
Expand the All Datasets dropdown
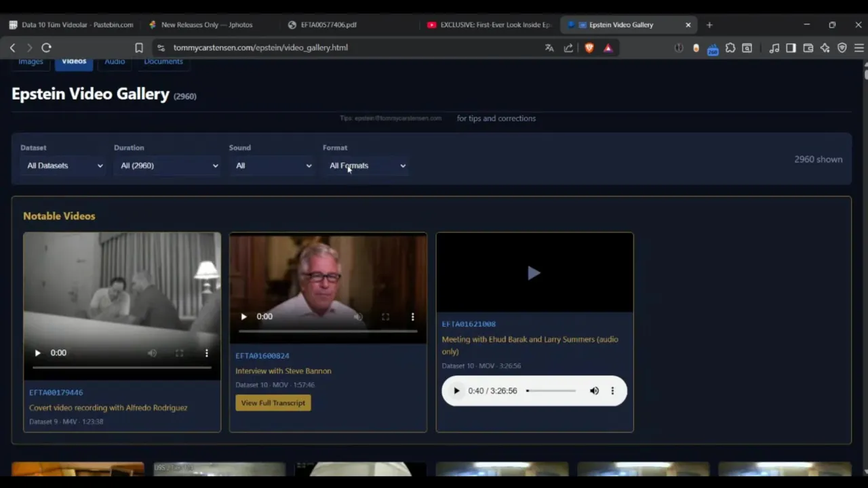(x=64, y=165)
